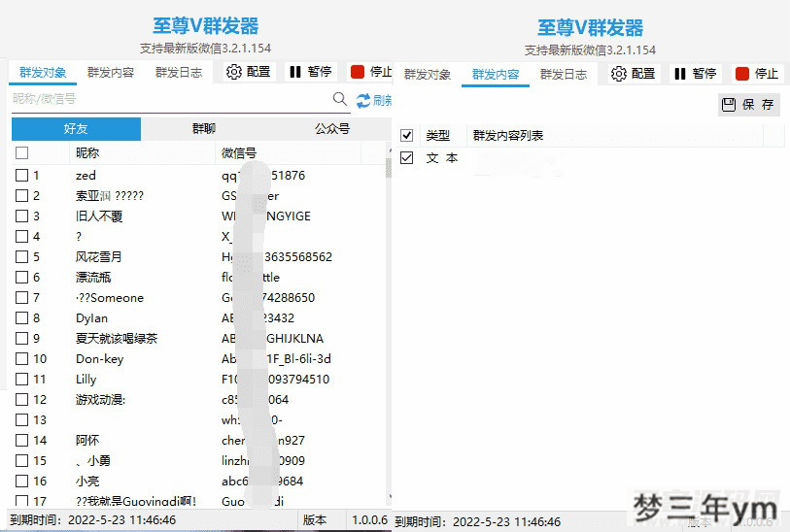Viewport: 790px width, 532px height.
Task: Click the 保存 save button
Action: pyautogui.click(x=748, y=105)
